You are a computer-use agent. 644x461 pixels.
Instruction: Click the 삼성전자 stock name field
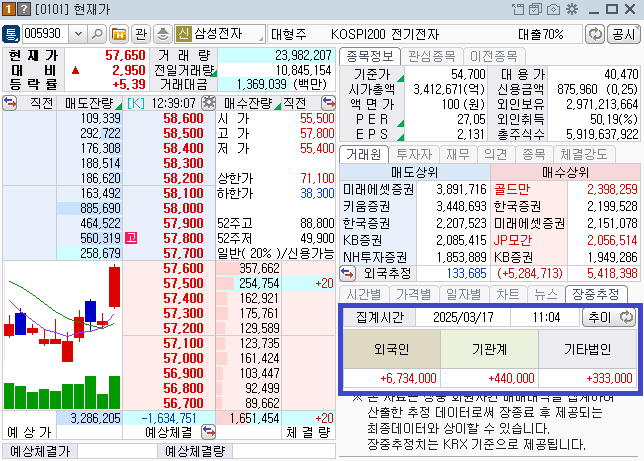point(228,34)
